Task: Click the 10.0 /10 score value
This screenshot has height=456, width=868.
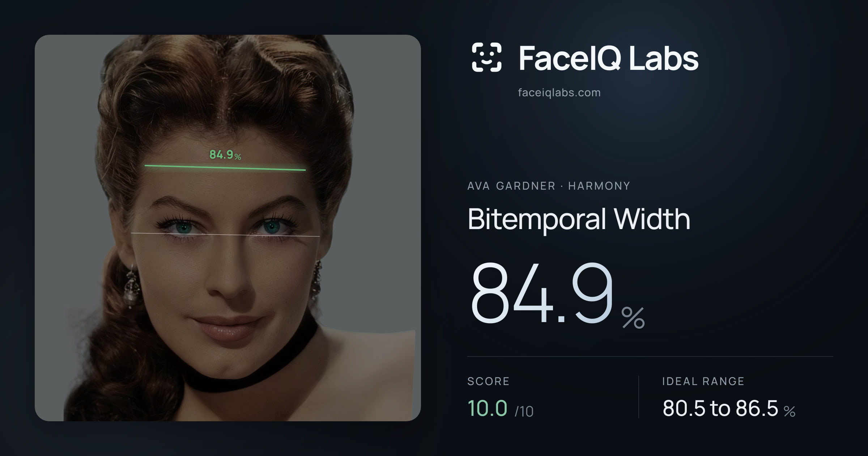Action: (x=501, y=408)
